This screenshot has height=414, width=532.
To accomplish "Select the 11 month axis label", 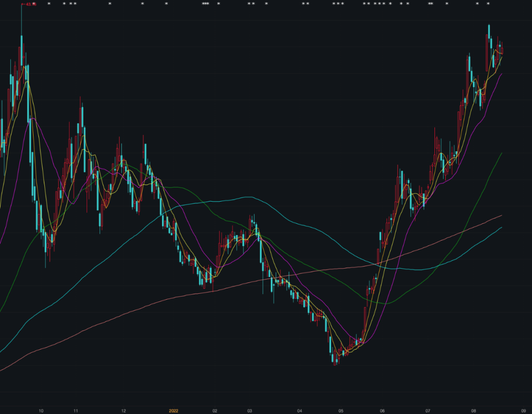I will pyautogui.click(x=75, y=411).
